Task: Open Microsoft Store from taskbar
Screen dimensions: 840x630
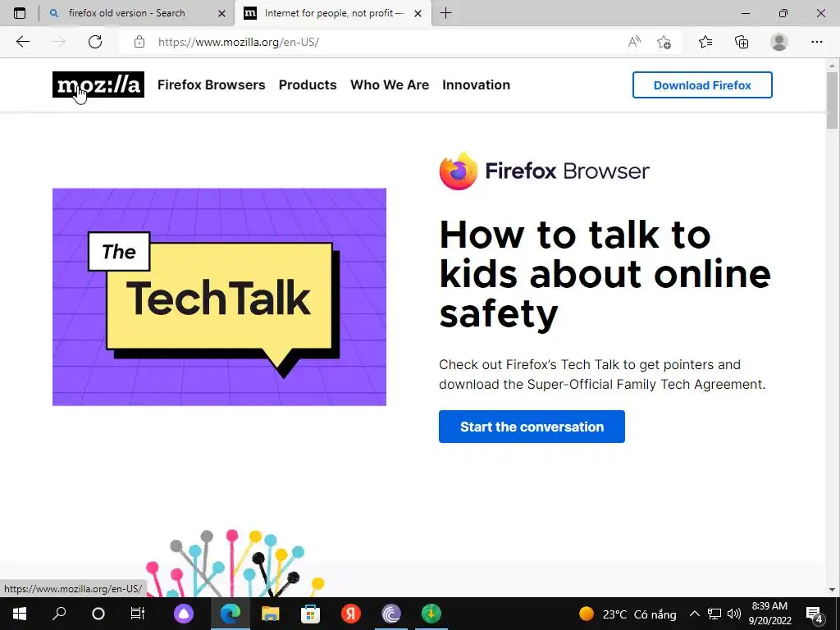Action: coord(310,614)
